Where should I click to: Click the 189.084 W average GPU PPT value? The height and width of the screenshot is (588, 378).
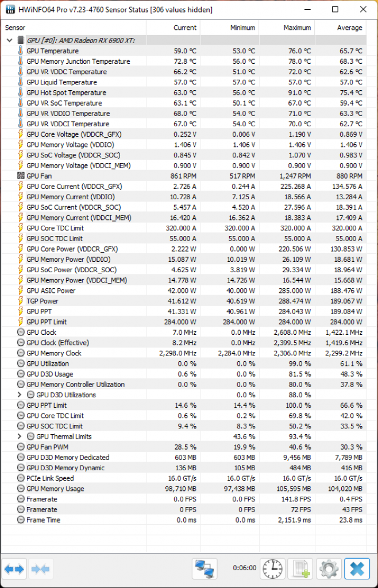coord(347,312)
